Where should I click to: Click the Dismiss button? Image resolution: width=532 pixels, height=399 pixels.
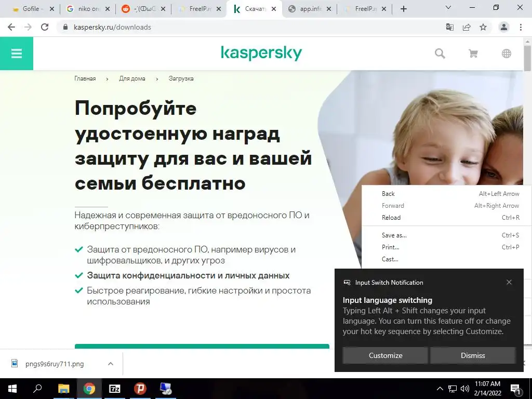(473, 355)
